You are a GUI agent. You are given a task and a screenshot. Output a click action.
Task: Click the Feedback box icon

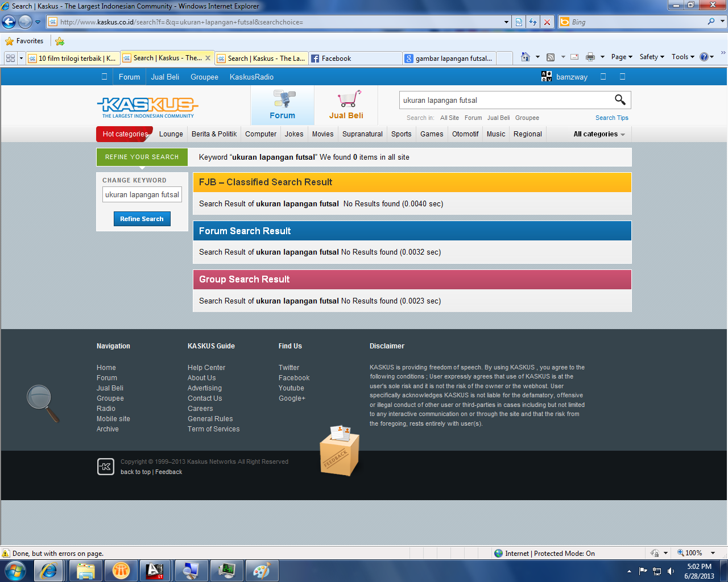(x=340, y=450)
